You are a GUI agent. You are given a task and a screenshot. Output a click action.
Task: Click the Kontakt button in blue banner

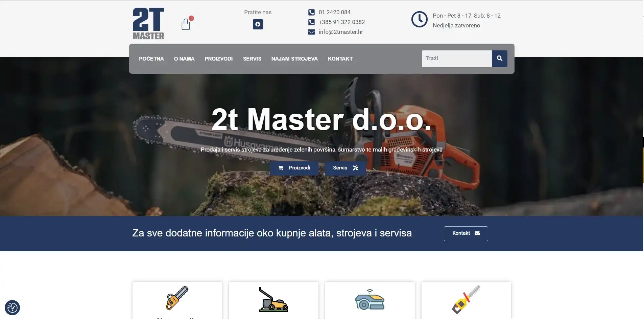466,233
